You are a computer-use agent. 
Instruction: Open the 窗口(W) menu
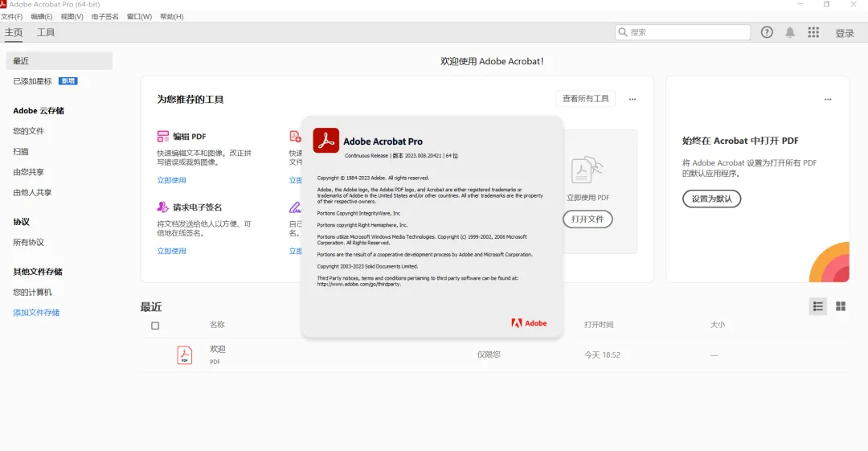[139, 17]
